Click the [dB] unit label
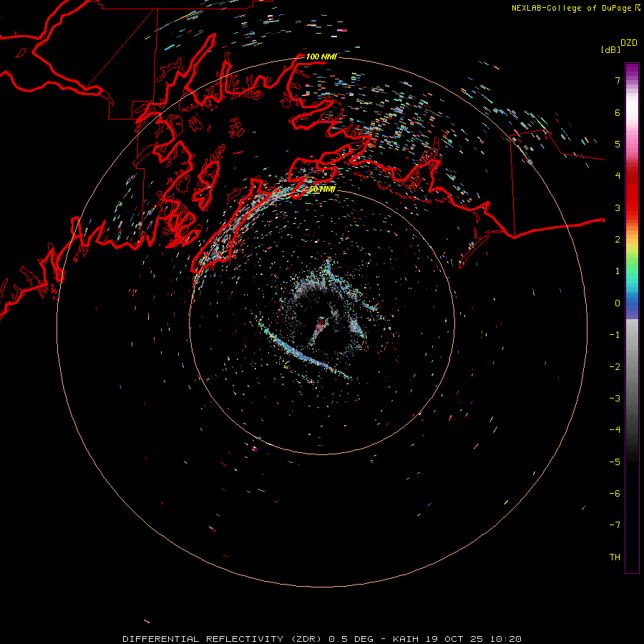 point(611,50)
